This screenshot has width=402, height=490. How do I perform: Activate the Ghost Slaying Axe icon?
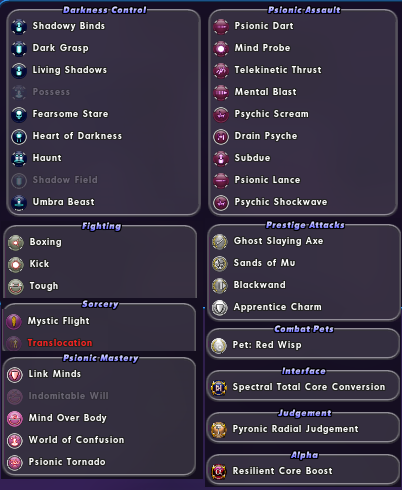click(x=220, y=241)
